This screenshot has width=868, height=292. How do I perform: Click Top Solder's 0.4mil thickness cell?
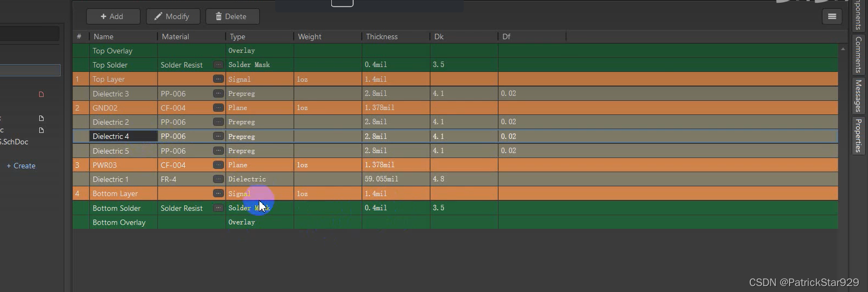[396, 65]
